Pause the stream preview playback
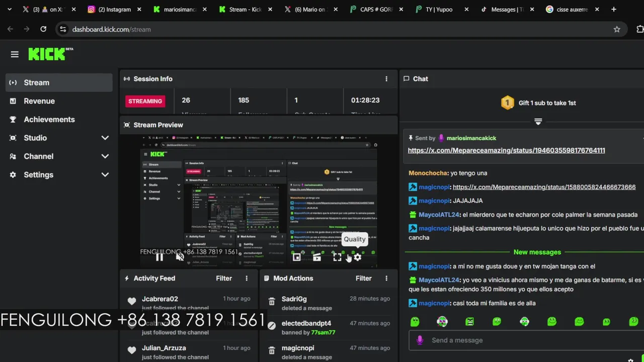 159,257
